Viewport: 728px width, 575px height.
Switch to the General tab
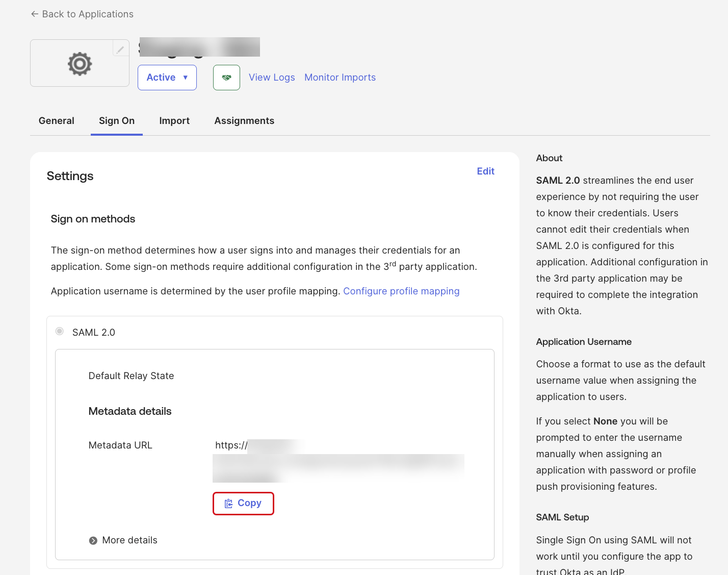[x=57, y=121]
